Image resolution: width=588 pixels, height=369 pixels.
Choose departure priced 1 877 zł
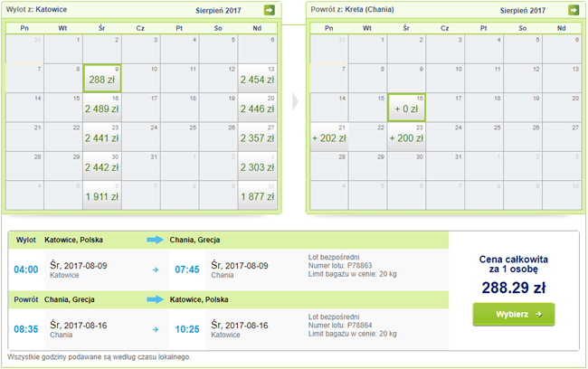tap(257, 194)
